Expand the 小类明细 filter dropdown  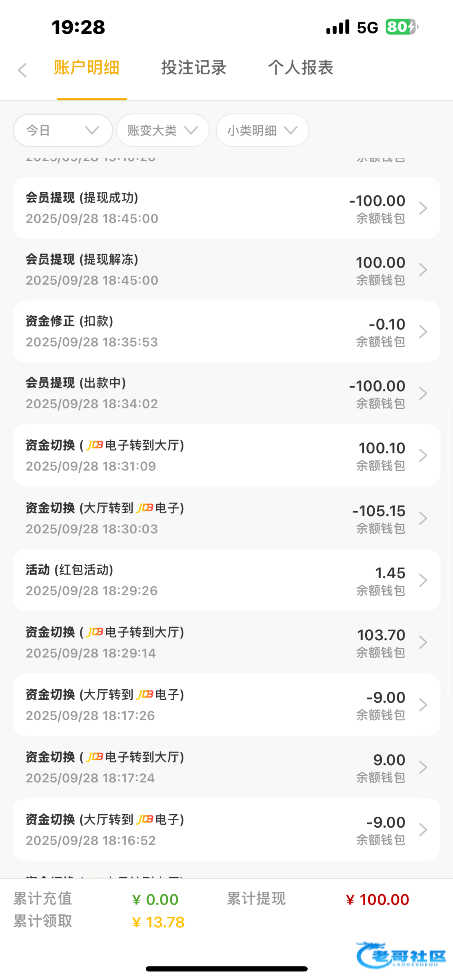[262, 130]
